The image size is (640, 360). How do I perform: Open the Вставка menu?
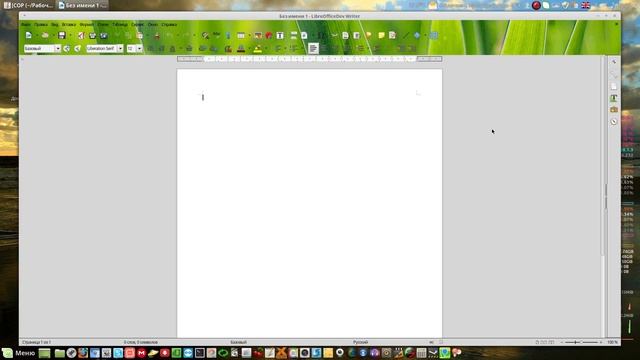click(69, 24)
